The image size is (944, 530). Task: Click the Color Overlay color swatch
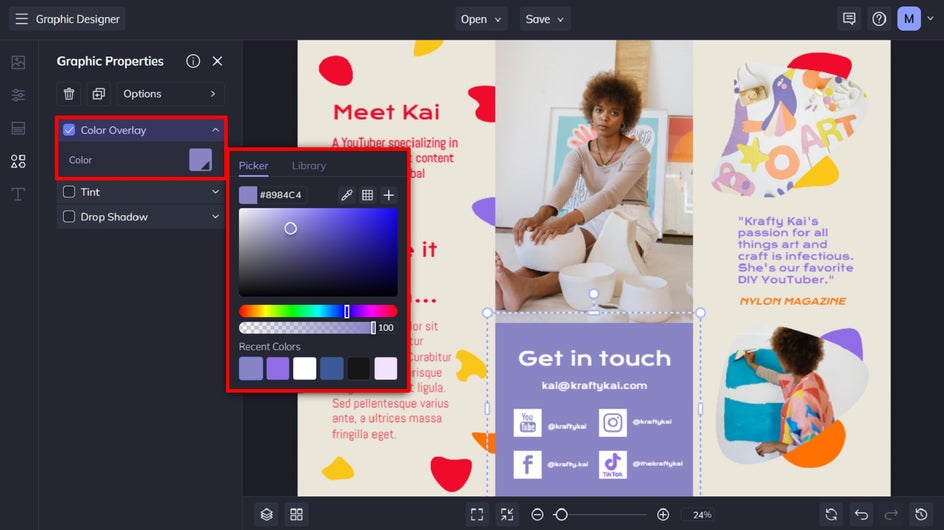[200, 160]
